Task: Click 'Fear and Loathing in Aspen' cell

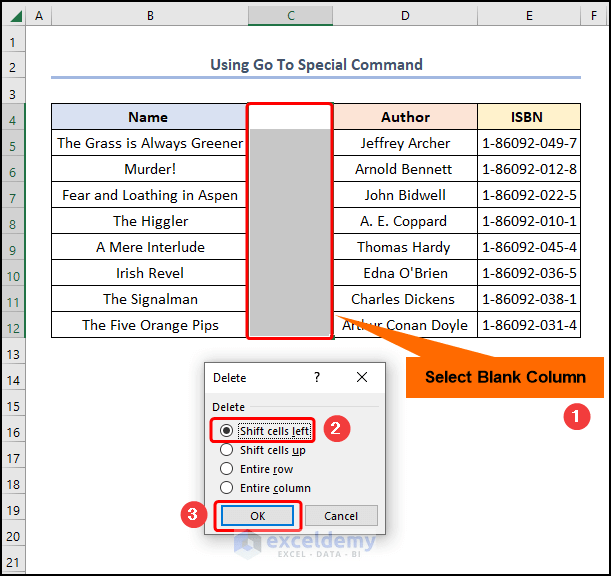Action: [x=148, y=195]
